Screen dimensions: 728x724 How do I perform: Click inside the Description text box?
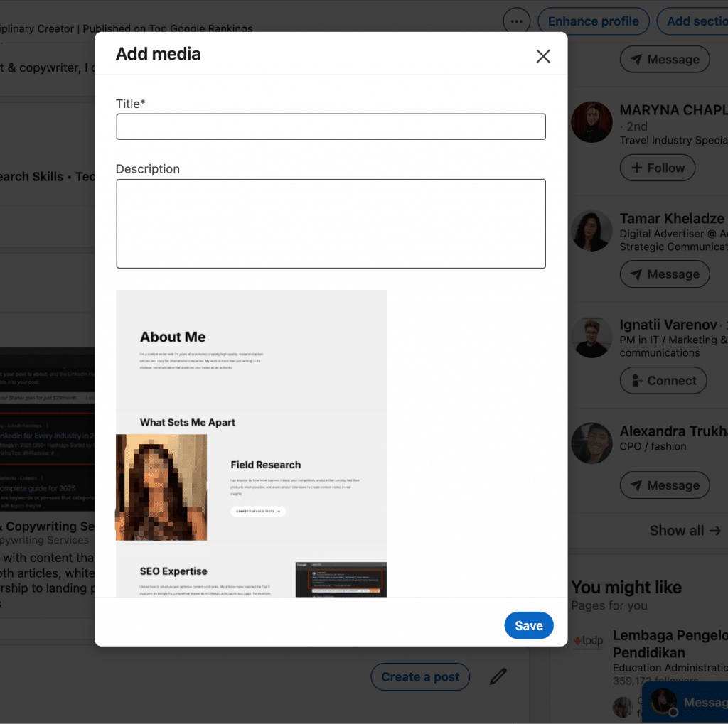coord(331,222)
